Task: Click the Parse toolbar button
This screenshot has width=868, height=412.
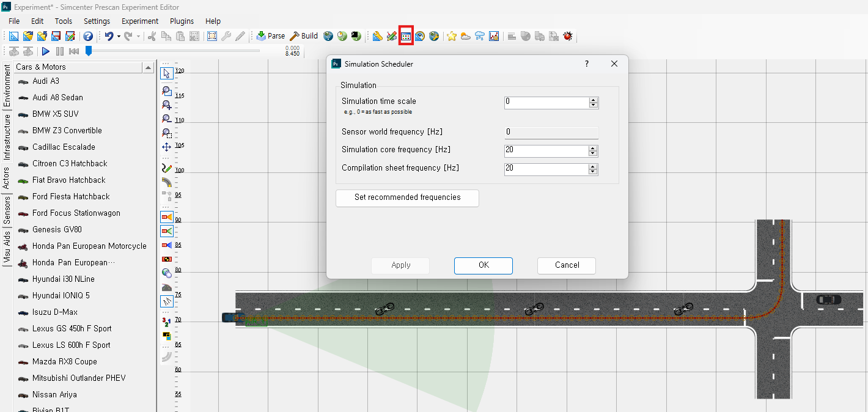Action: coord(271,36)
